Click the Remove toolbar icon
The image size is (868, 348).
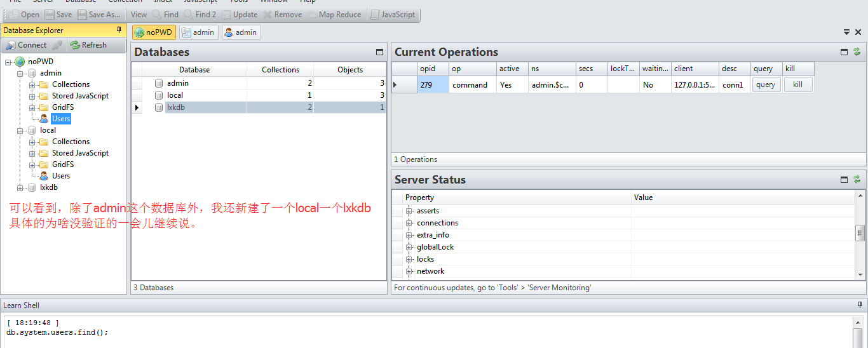click(x=283, y=15)
